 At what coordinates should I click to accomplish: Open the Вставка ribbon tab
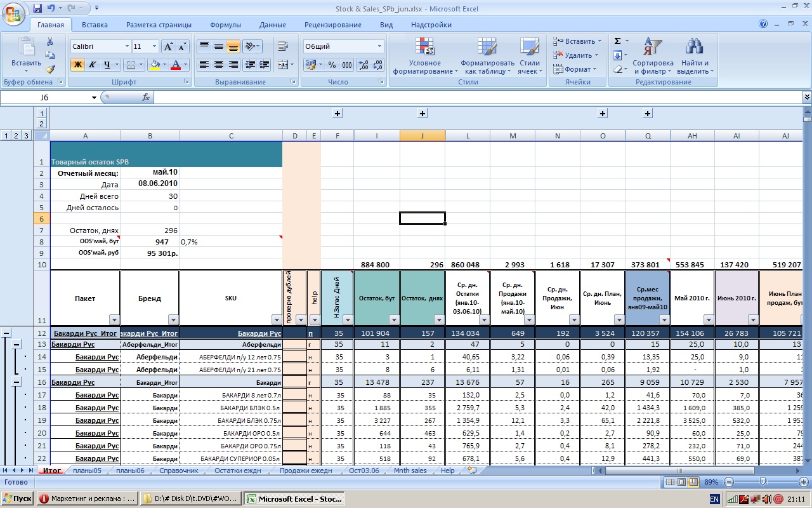[95, 25]
